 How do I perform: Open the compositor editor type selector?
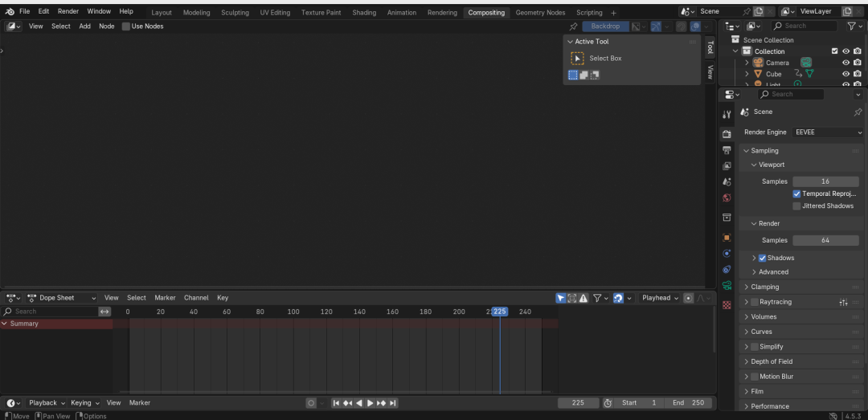pos(14,26)
